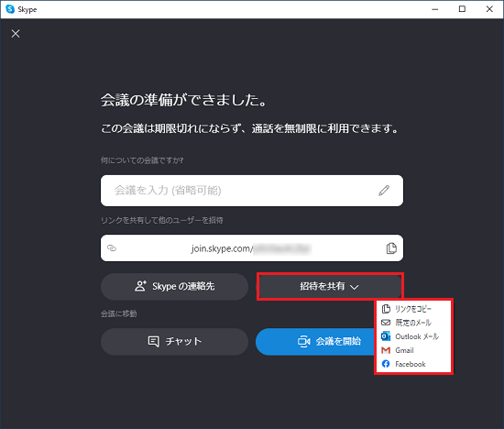504x429 pixels.
Task: Close the Skype window
Action: coord(489,9)
